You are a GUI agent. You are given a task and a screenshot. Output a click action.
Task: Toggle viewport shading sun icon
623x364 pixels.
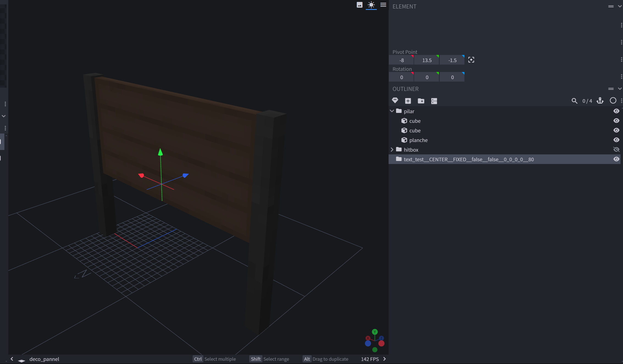pyautogui.click(x=371, y=5)
